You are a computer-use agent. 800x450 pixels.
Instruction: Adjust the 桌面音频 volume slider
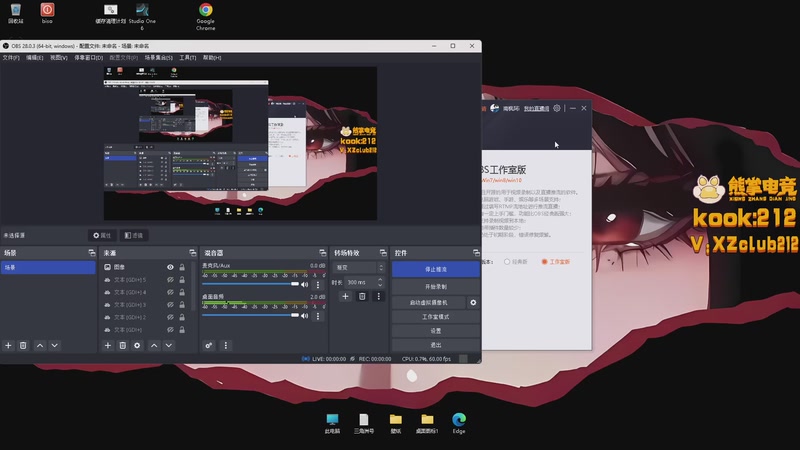pos(250,315)
